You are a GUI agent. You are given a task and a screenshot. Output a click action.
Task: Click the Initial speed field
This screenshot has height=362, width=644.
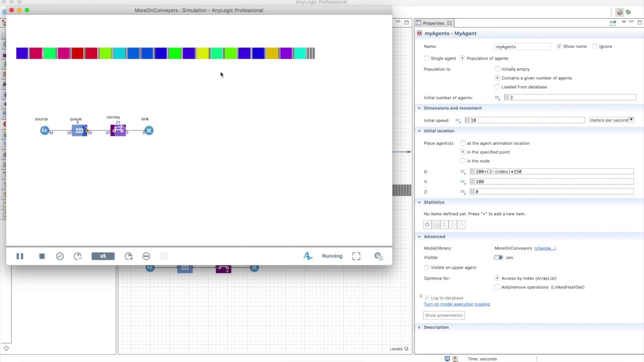(525, 120)
